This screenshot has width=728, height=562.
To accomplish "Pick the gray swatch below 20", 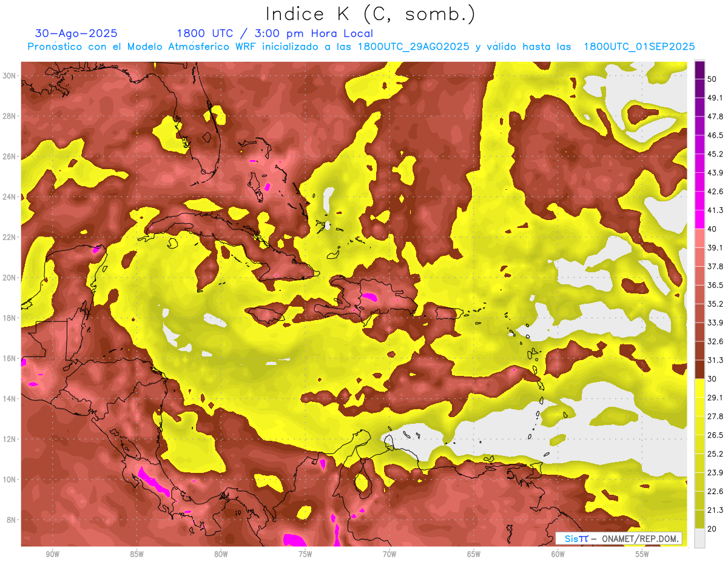I will (699, 538).
